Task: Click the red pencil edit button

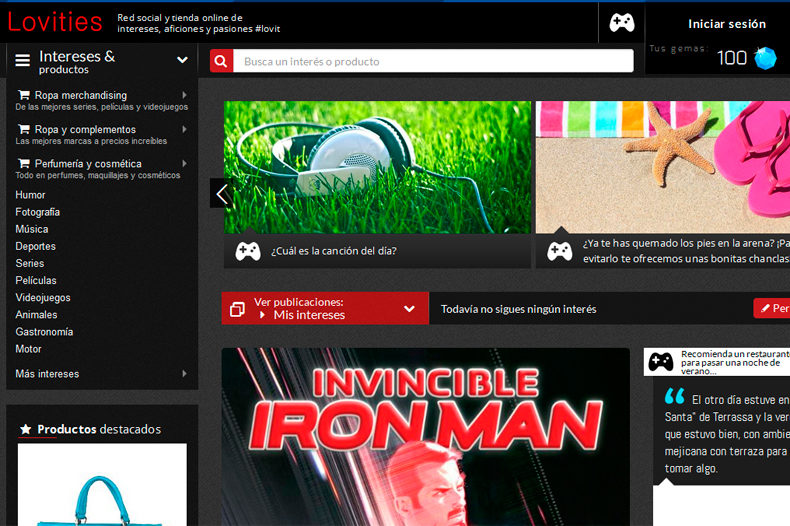Action: [772, 308]
